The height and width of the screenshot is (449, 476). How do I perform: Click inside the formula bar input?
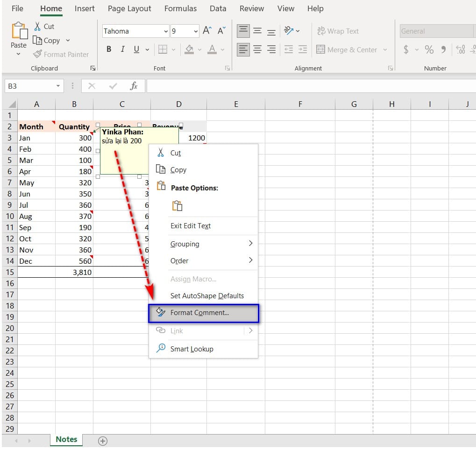pyautogui.click(x=311, y=86)
